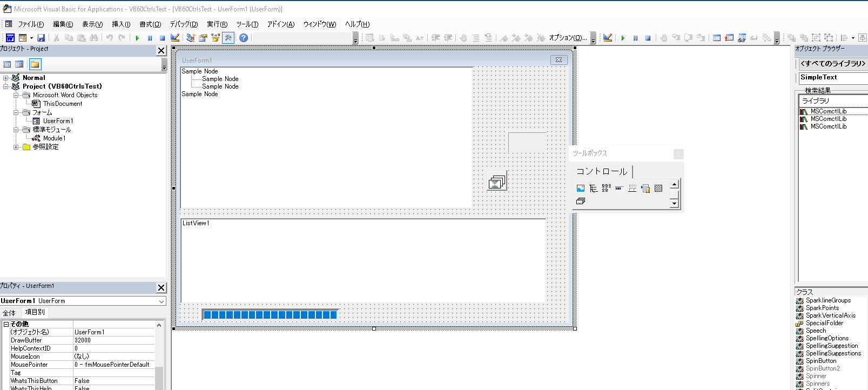Select the ProgressBar control in the Toolbox

pos(620,188)
